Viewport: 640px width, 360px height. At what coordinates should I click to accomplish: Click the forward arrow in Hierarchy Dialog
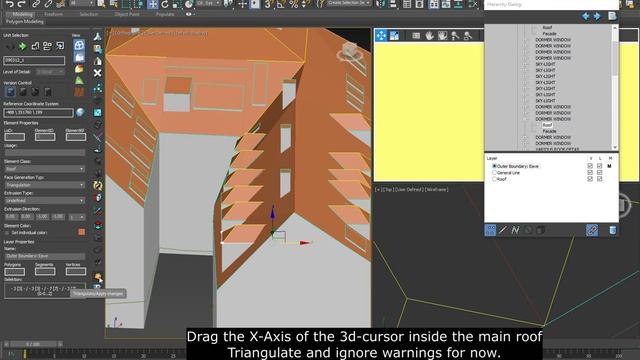click(x=597, y=16)
